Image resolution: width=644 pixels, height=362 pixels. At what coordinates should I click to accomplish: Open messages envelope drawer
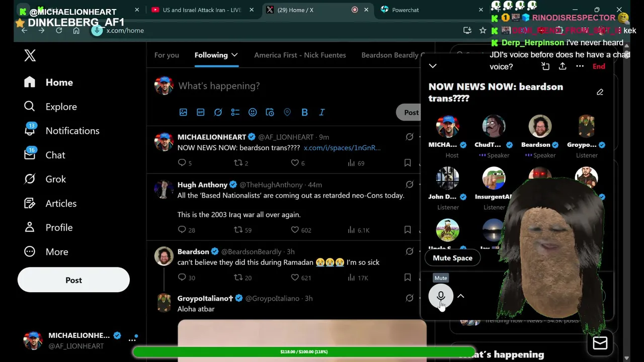point(600,342)
